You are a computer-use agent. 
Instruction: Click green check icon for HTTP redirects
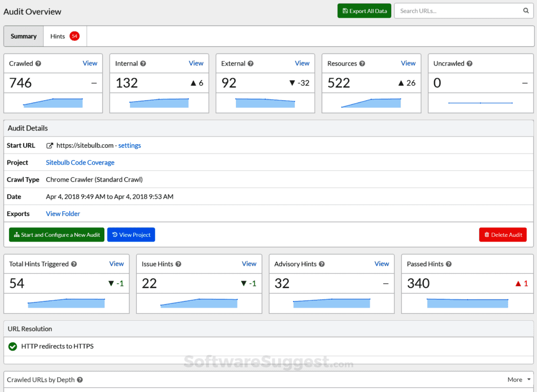(13, 346)
